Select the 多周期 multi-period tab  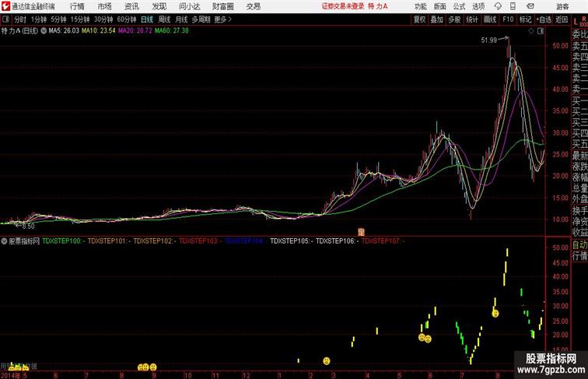[x=201, y=19]
